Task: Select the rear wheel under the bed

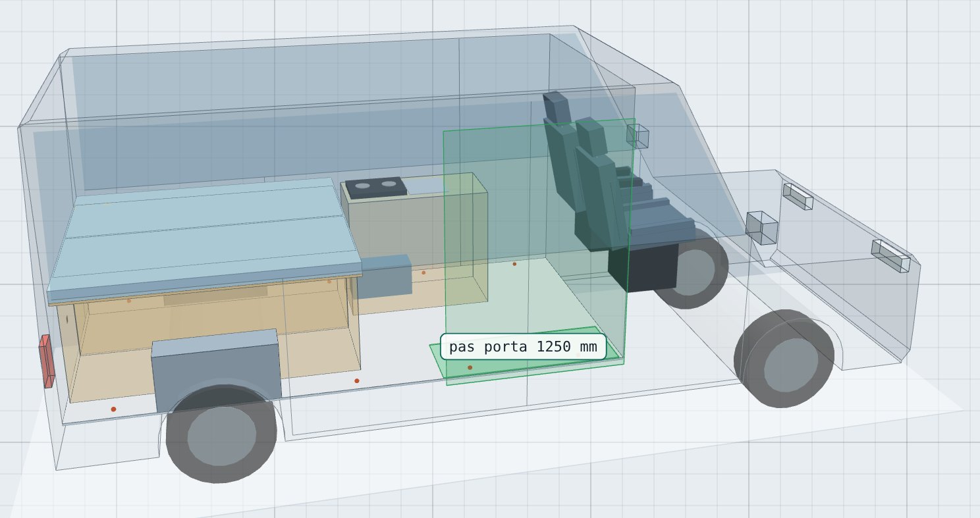Action: [x=221, y=434]
